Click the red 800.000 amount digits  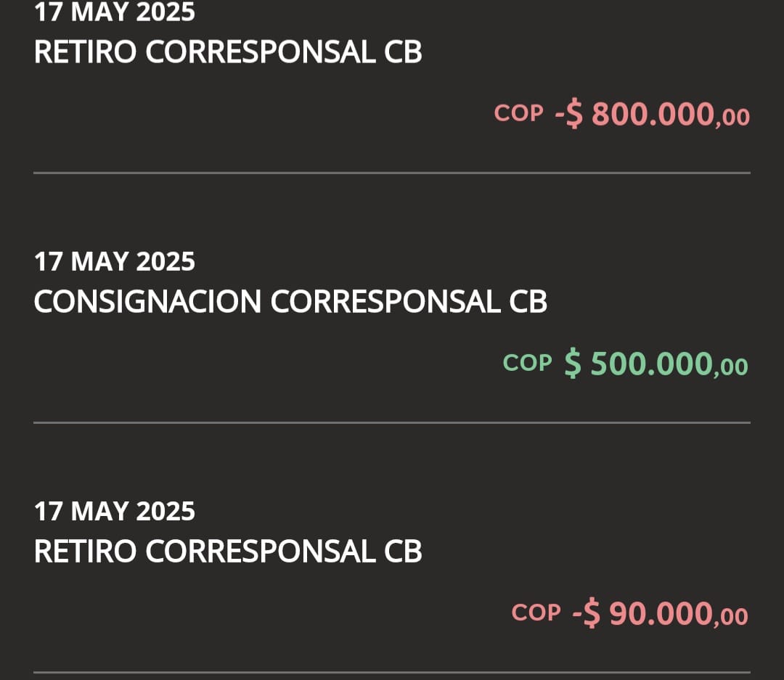pos(653,115)
